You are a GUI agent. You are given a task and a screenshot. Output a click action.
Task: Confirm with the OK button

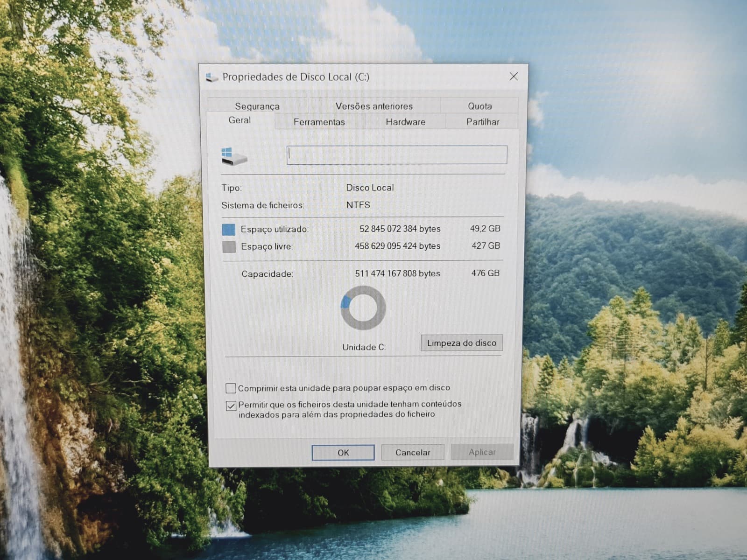click(x=343, y=453)
